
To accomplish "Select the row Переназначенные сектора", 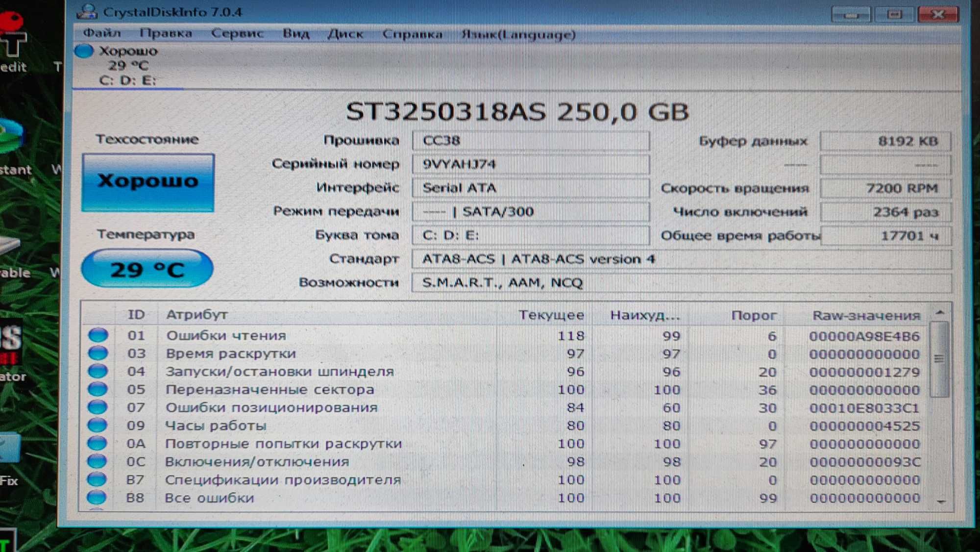I will click(x=505, y=390).
